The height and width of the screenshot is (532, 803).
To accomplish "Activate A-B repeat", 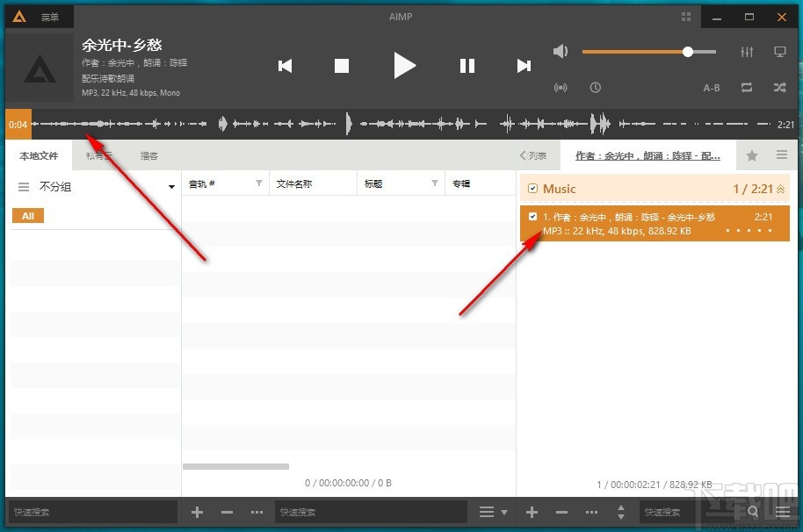I will point(712,88).
